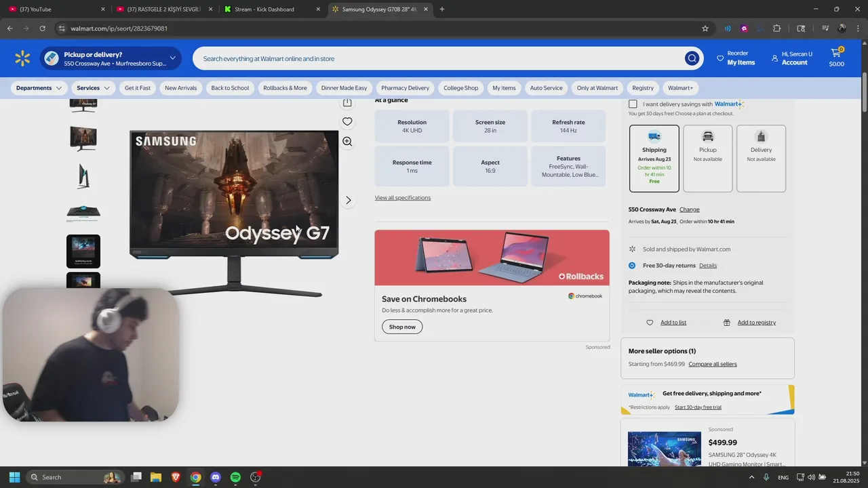The image size is (868, 488).
Task: Click the Windows Start button
Action: [x=14, y=477]
